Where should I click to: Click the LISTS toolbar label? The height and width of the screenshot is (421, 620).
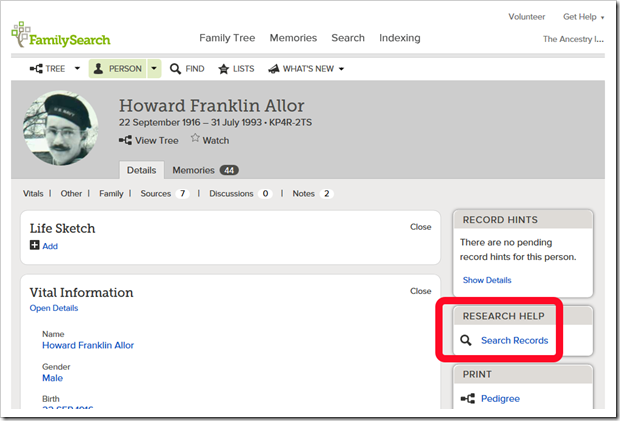[244, 69]
